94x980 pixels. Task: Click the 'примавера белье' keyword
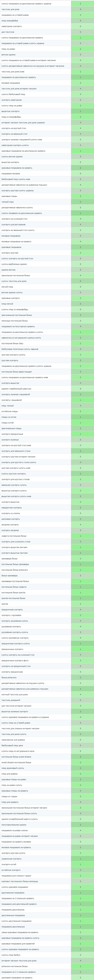[9, 559]
